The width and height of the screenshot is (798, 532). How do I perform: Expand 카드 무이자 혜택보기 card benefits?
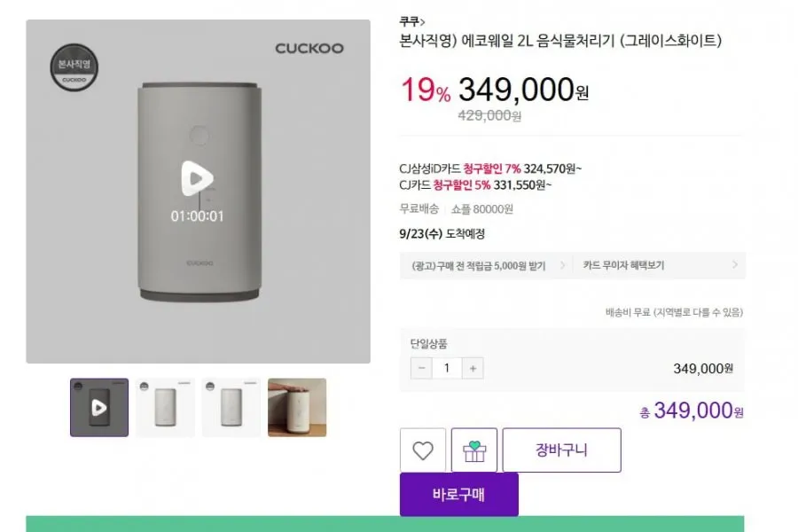point(660,265)
